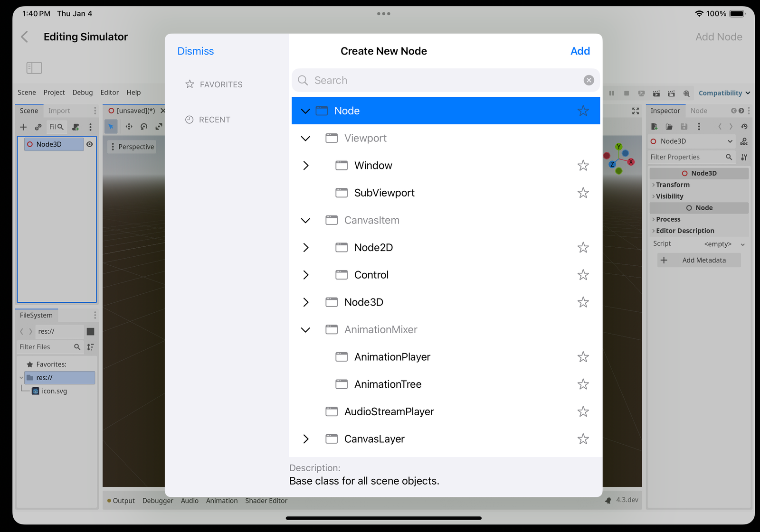Pause the running project
The width and height of the screenshot is (760, 532).
tap(612, 93)
